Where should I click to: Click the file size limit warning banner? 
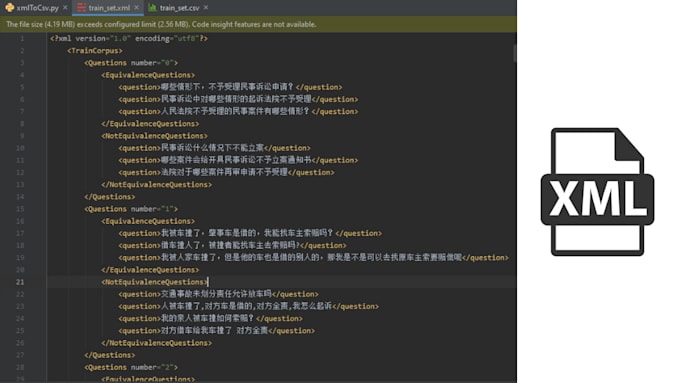(x=258, y=24)
